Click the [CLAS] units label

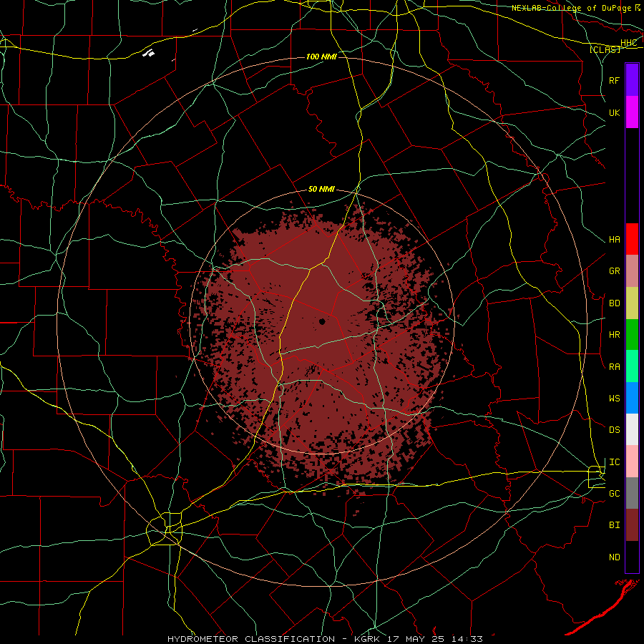(605, 49)
